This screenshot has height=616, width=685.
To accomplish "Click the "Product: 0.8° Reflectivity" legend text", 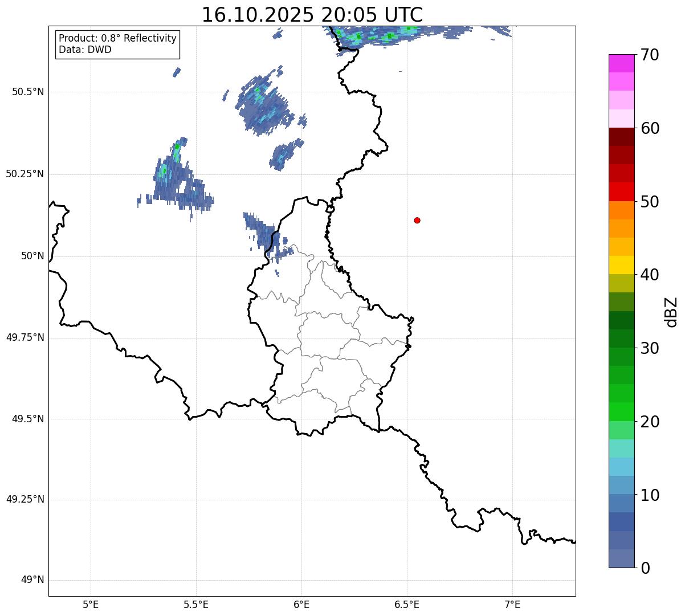I will (x=117, y=38).
